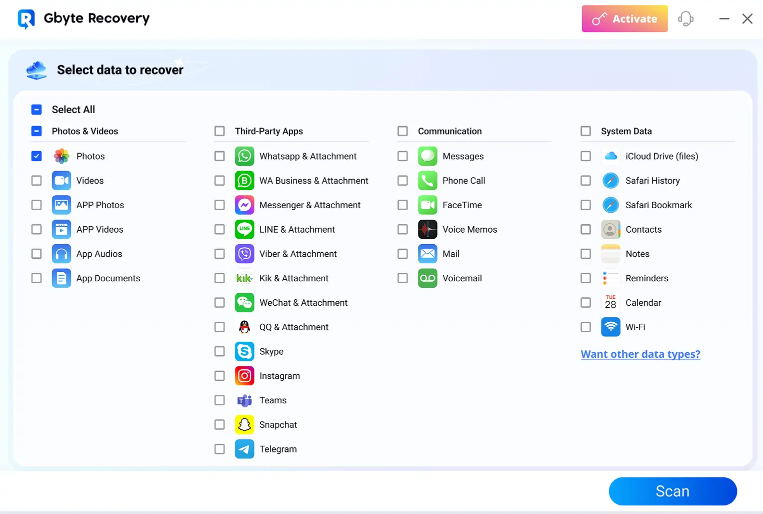This screenshot has height=514, width=763.
Task: Click the customer support headset icon
Action: click(686, 19)
